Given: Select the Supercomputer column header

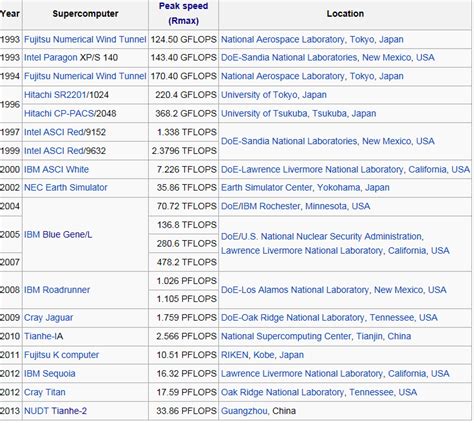Looking at the screenshot, I should (x=85, y=14).
